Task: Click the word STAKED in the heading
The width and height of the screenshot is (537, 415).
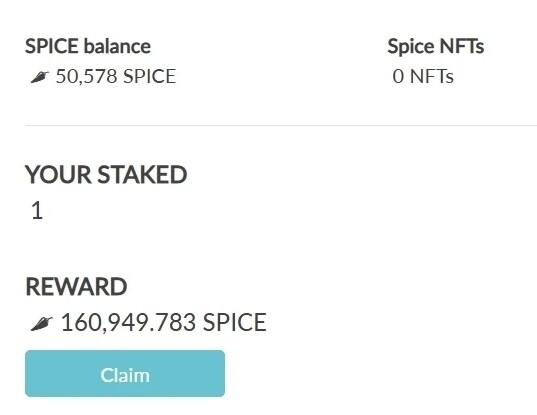Action: 142,175
